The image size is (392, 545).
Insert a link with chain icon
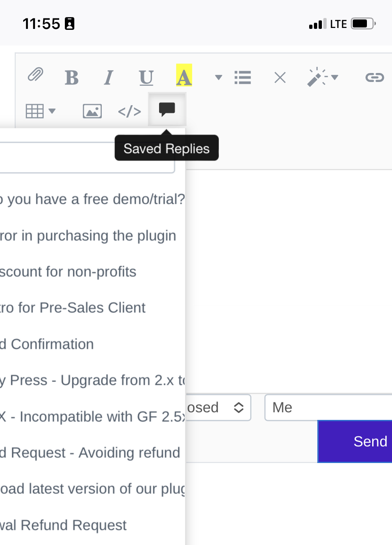(x=374, y=77)
